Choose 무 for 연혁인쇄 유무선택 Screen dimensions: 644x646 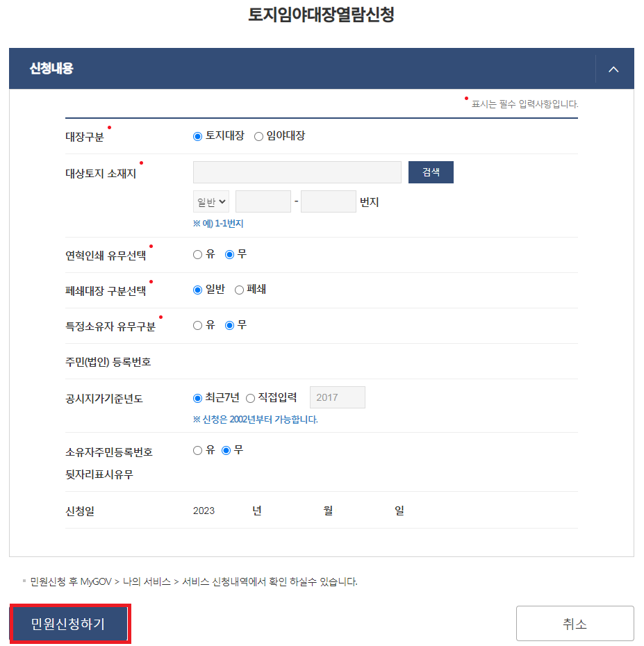click(x=229, y=255)
